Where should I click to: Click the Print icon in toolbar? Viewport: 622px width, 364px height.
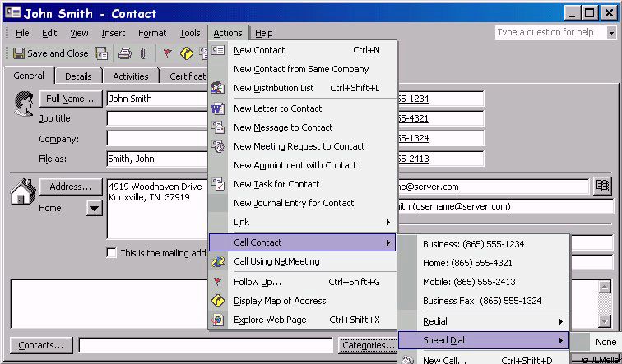[x=125, y=53]
